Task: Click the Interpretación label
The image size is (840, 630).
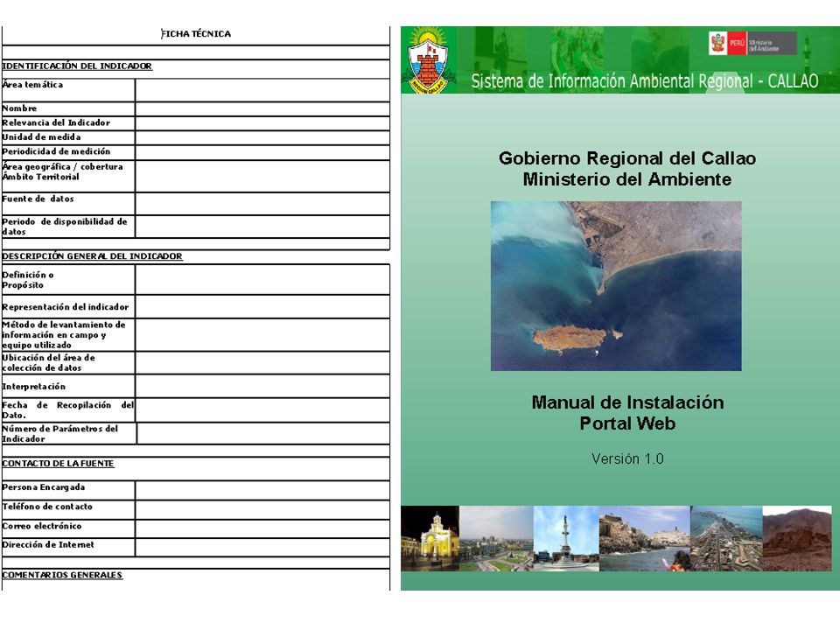Action: point(34,387)
